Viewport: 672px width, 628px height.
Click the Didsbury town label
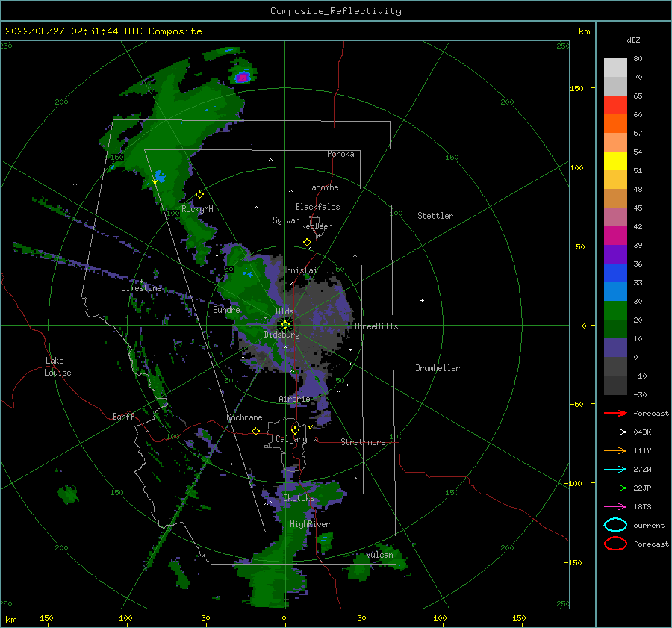click(282, 335)
